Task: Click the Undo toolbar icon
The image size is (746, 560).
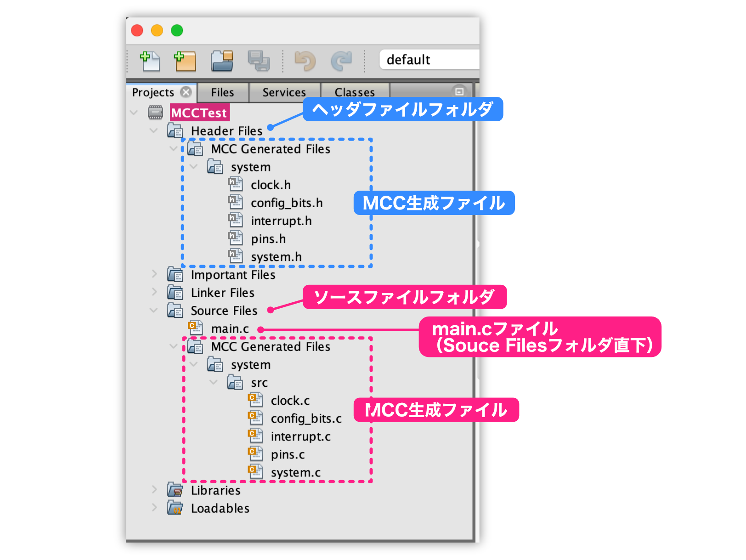Action: point(305,61)
